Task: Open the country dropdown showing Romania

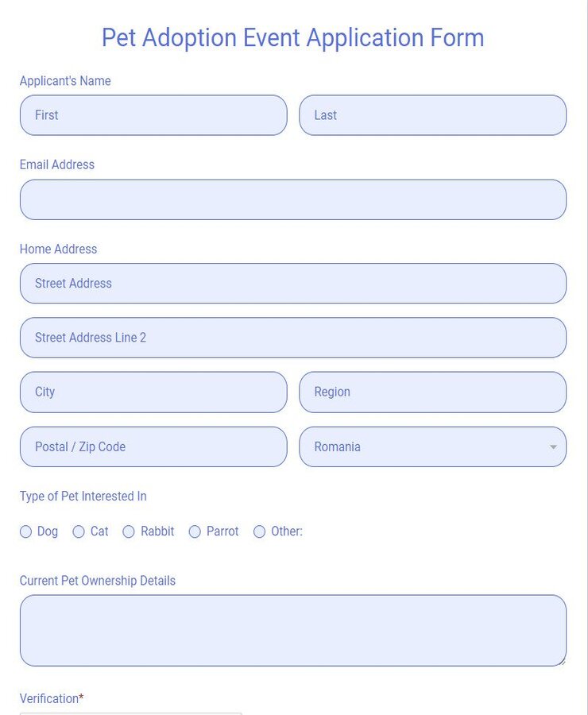Action: (x=432, y=446)
